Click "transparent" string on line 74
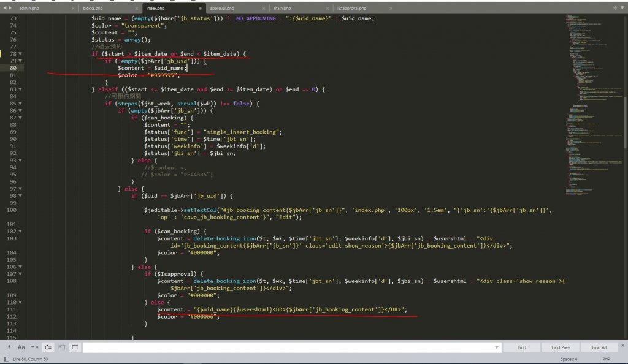Image resolution: width=628 pixels, height=364 pixels. (142, 26)
